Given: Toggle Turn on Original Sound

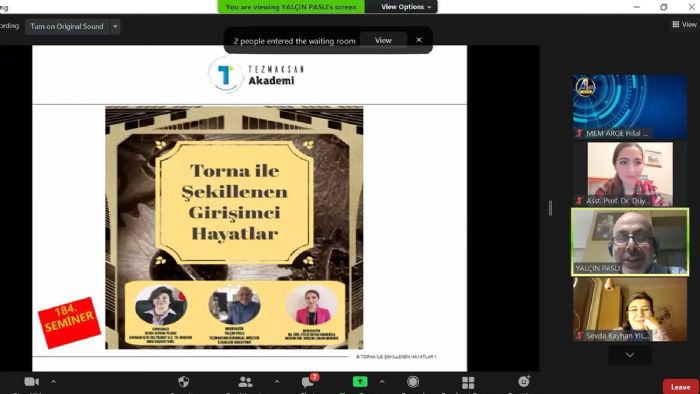Looking at the screenshot, I should pyautogui.click(x=67, y=26).
